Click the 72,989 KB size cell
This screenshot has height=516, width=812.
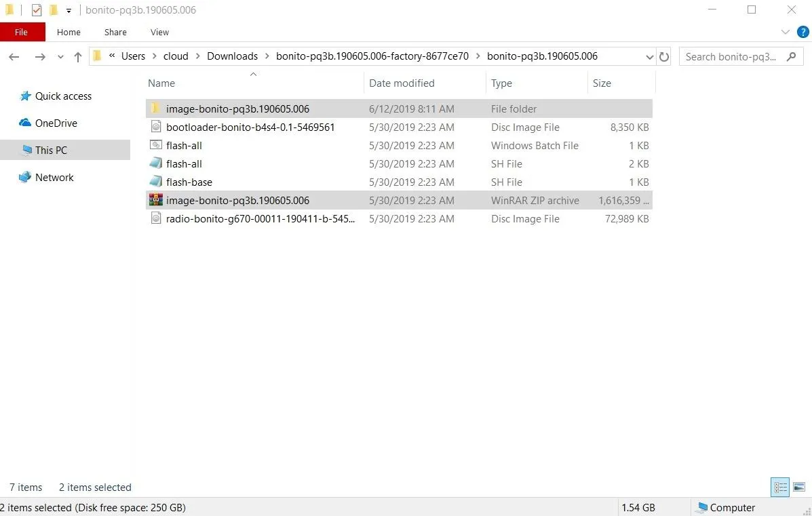coord(627,218)
